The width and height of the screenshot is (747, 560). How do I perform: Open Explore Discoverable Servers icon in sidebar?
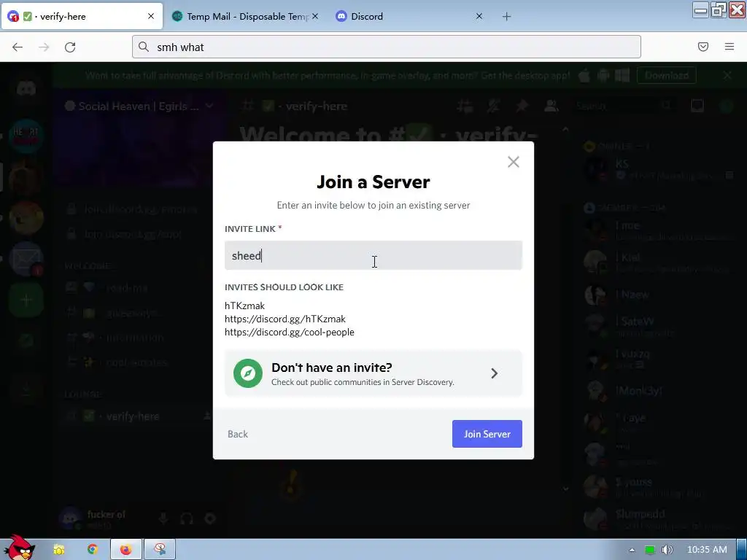[26, 341]
